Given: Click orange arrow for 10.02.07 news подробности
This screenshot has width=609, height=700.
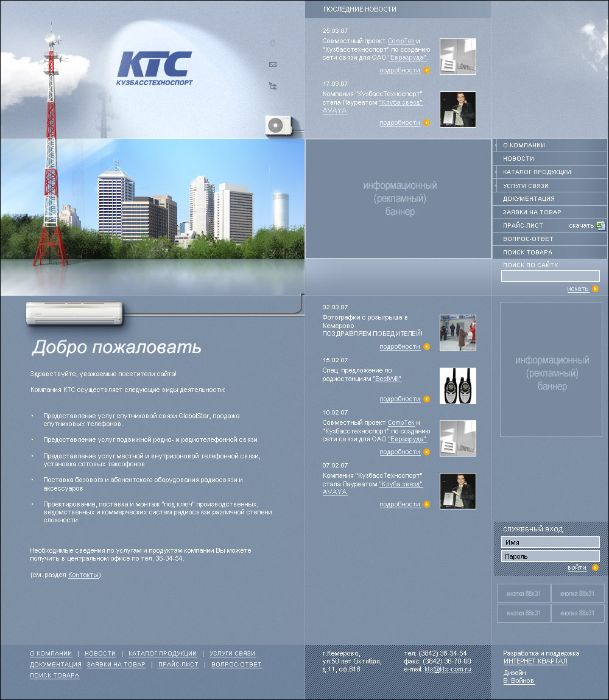Looking at the screenshot, I should (x=427, y=452).
